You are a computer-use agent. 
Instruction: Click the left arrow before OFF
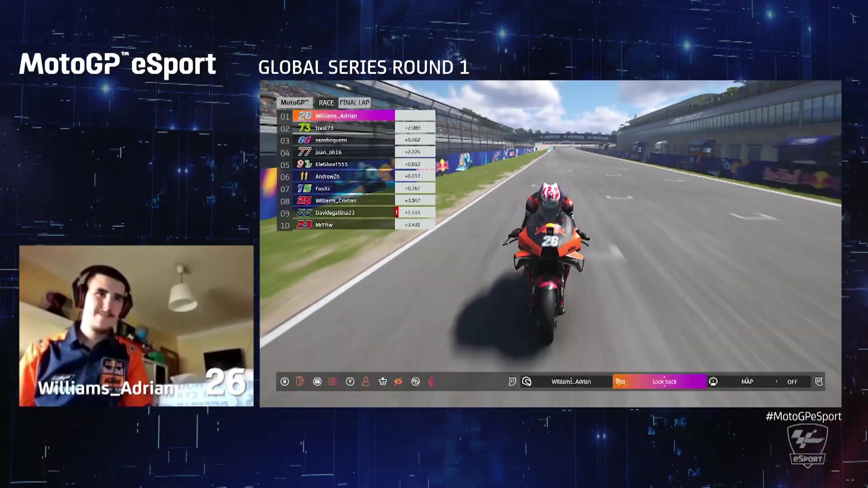[777, 382]
